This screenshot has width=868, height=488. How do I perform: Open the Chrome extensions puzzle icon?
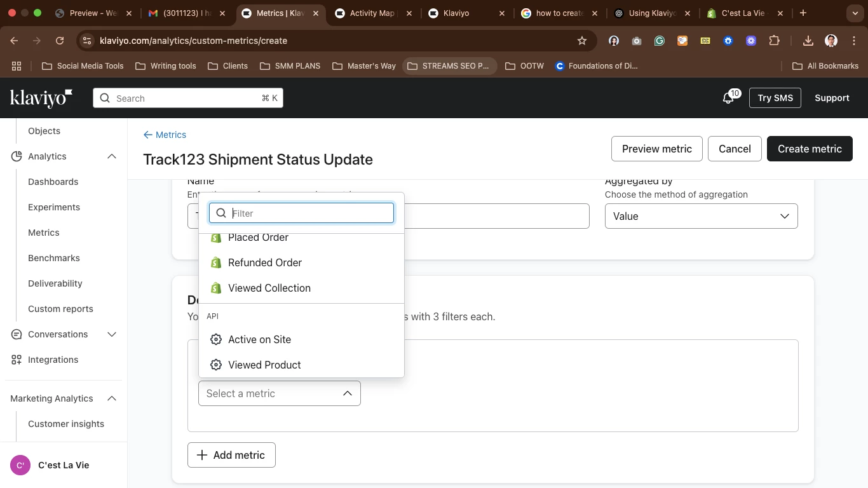[774, 41]
